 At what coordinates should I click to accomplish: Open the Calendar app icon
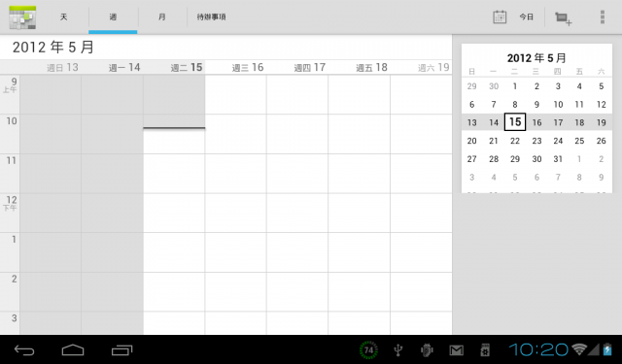pyautogui.click(x=22, y=17)
